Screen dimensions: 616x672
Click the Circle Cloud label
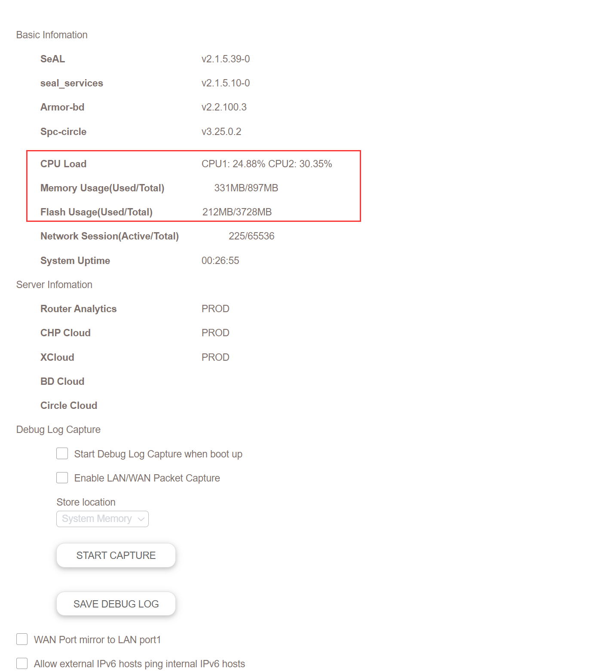tap(69, 405)
